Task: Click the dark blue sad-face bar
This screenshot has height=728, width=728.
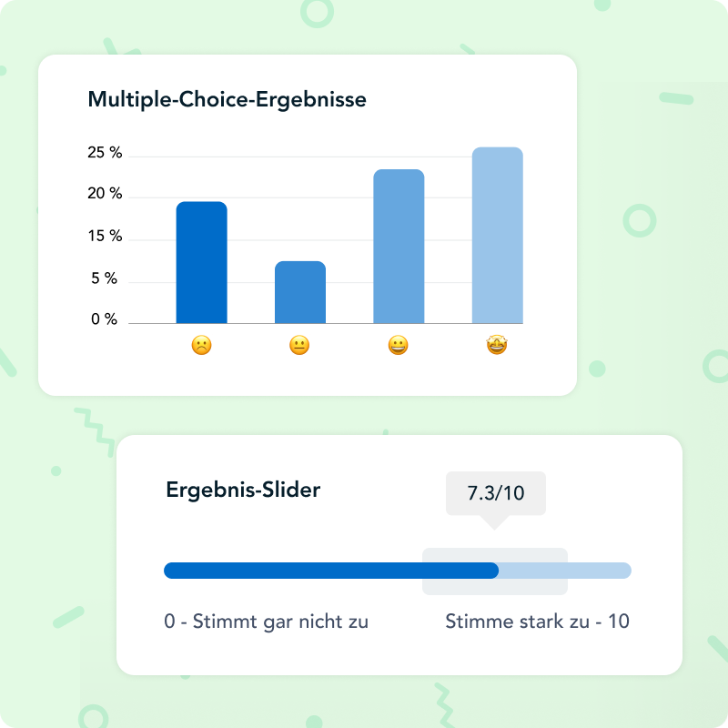Action: 201,262
